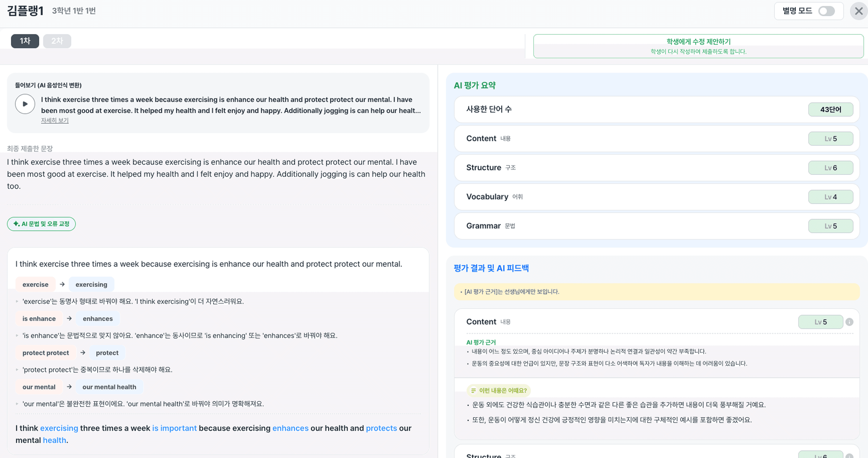Click list icon on 이런 내용은 어때요 badge
Viewport: 868px width, 458px height.
pyautogui.click(x=473, y=391)
